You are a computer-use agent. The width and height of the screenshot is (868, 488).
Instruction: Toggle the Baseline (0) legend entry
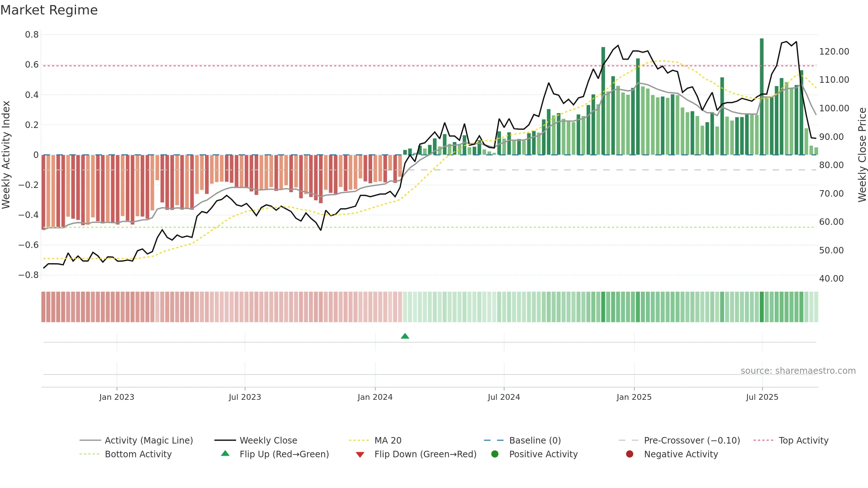point(522,440)
